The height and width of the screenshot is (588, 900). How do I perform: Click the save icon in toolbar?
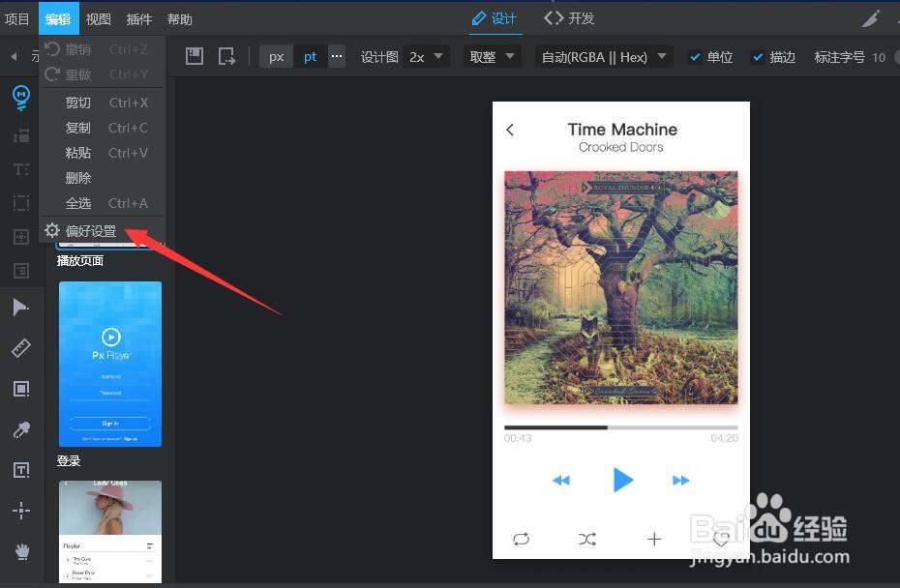[194, 56]
